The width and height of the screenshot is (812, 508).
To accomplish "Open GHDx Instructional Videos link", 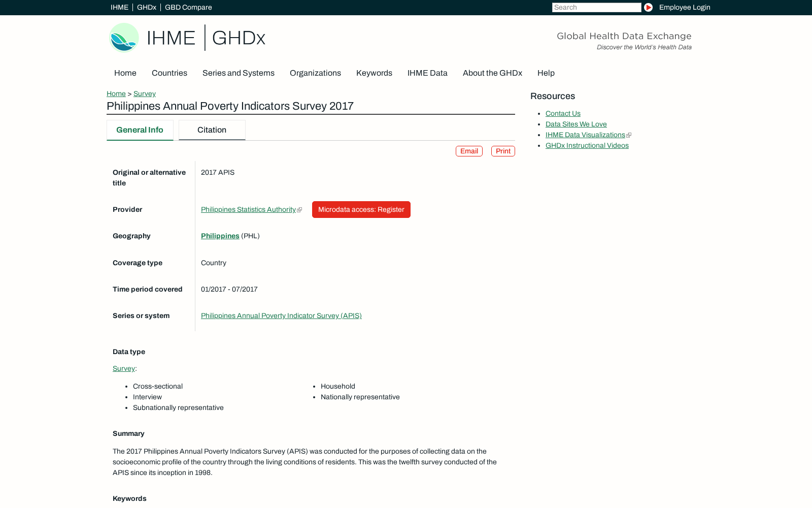I will pos(587,146).
